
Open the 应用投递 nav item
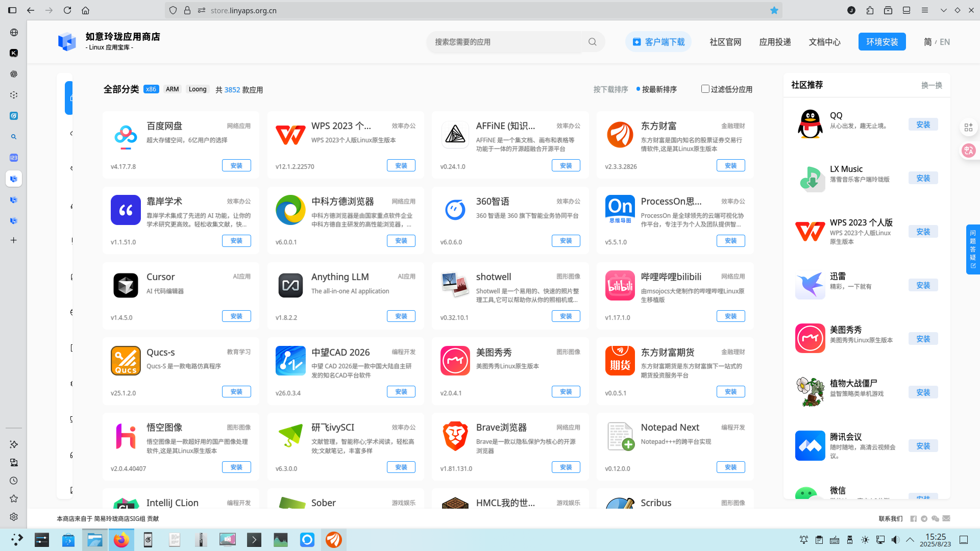pos(775,42)
